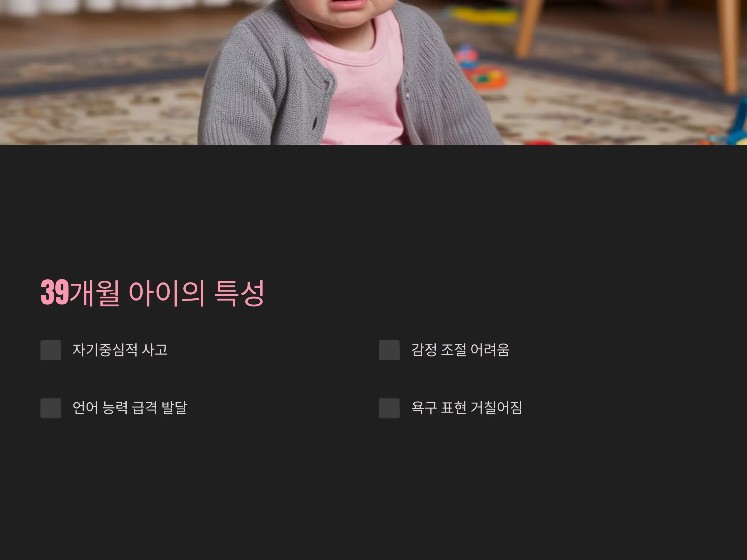Tick the square beside 감정 조절 어려움
Screen dimensions: 747x560
pyautogui.click(x=389, y=350)
